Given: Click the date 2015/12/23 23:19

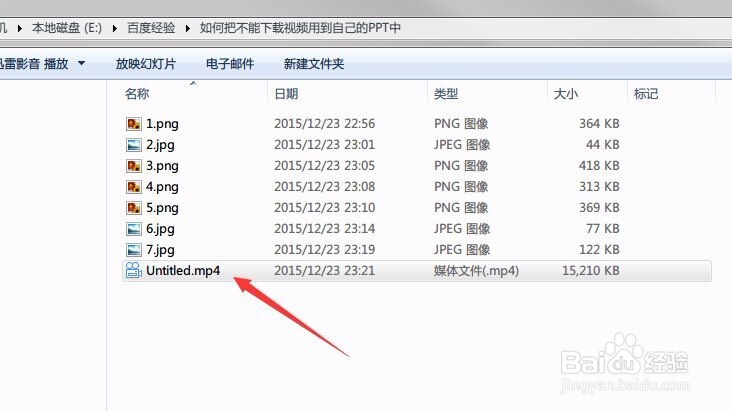Looking at the screenshot, I should point(324,250).
